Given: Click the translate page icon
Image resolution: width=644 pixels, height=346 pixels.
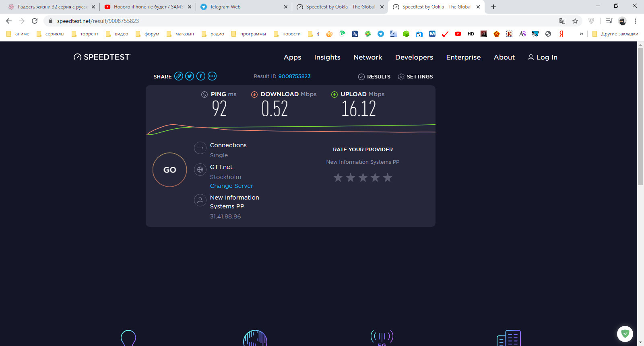Looking at the screenshot, I should click(x=562, y=21).
